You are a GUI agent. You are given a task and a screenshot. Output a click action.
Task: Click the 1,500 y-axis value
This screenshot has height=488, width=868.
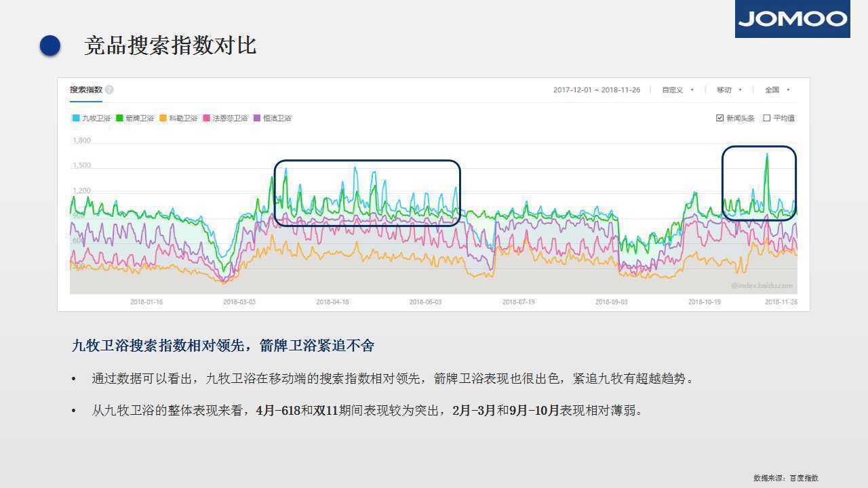pyautogui.click(x=81, y=165)
